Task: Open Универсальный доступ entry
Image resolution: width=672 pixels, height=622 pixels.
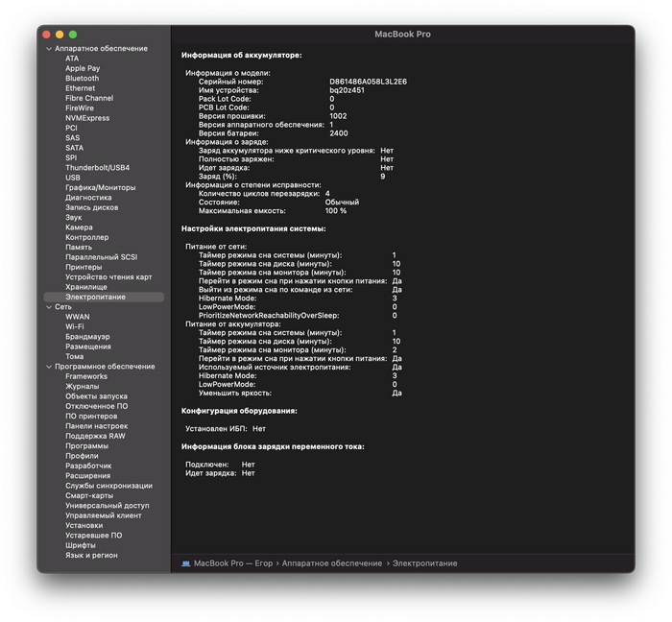Action: 108,506
